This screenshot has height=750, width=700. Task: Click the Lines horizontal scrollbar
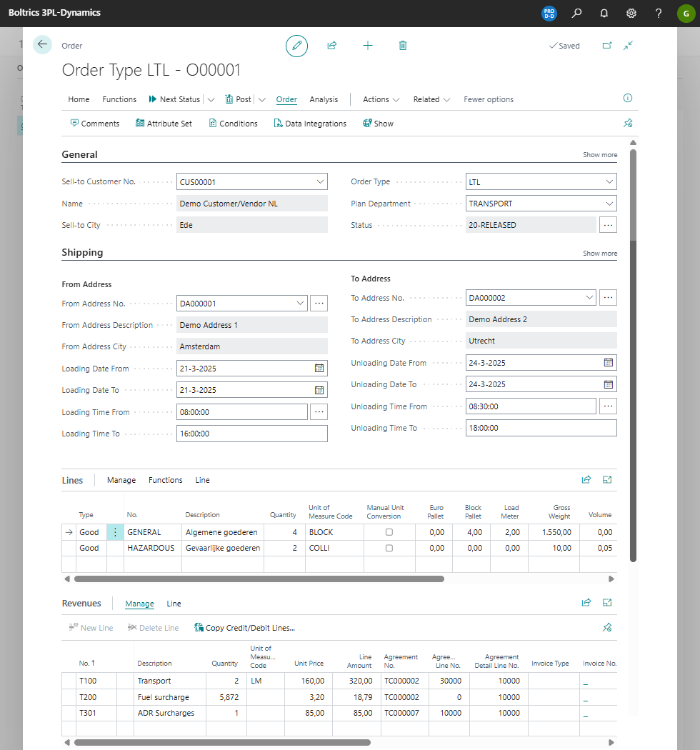click(x=259, y=579)
